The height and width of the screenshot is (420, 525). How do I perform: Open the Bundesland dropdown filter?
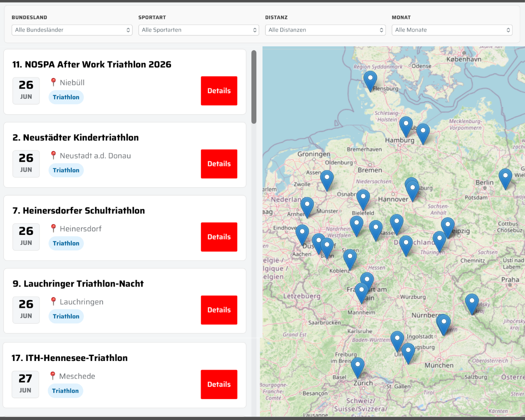coord(72,30)
